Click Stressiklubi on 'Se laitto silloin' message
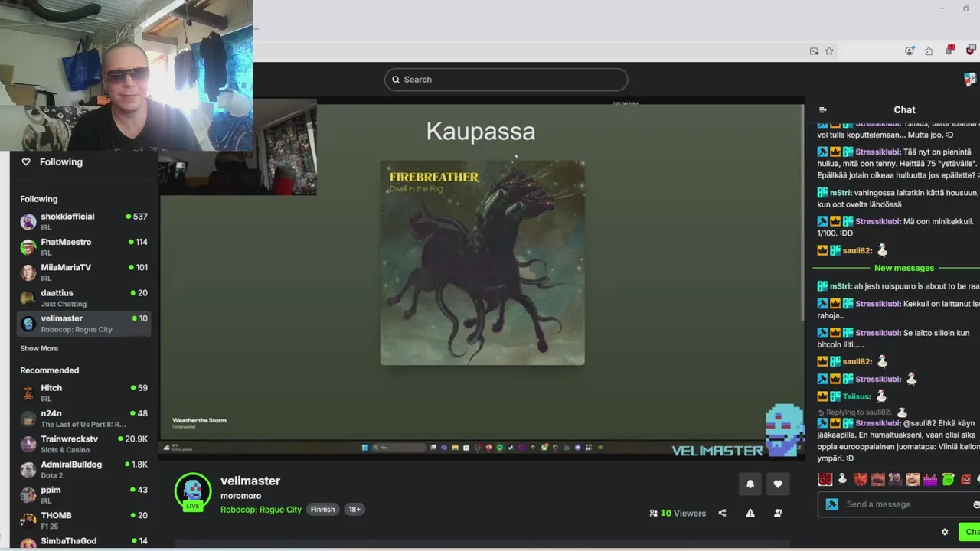 pyautogui.click(x=877, y=333)
